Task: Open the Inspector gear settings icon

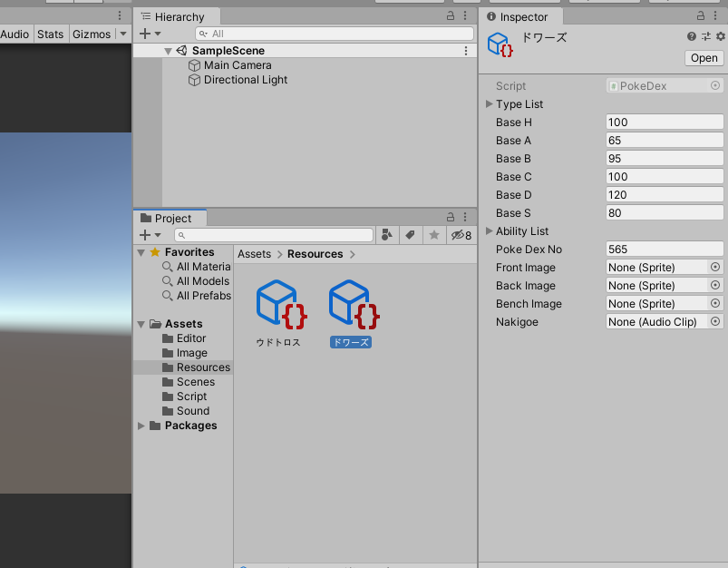Action: 720,36
